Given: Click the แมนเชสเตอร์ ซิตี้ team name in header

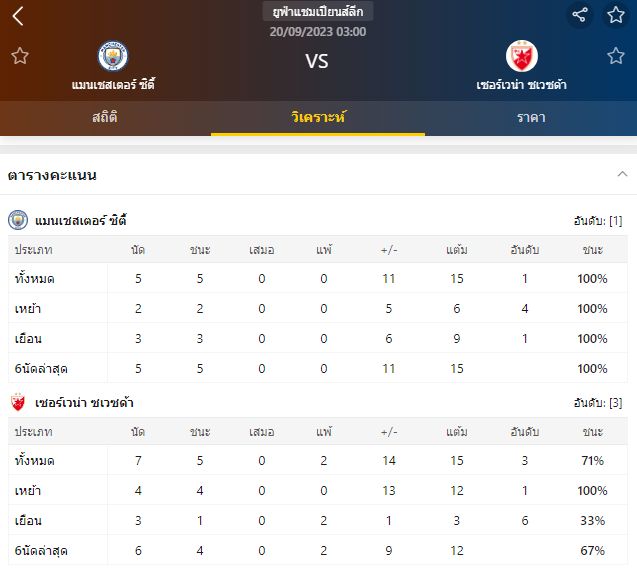Looking at the screenshot, I should pos(113,85).
